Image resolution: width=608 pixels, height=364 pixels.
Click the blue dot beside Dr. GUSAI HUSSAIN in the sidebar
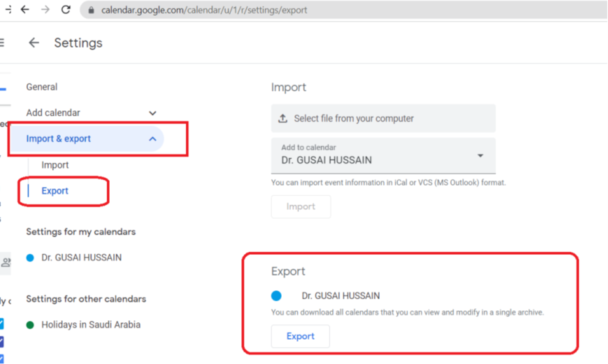tap(30, 257)
